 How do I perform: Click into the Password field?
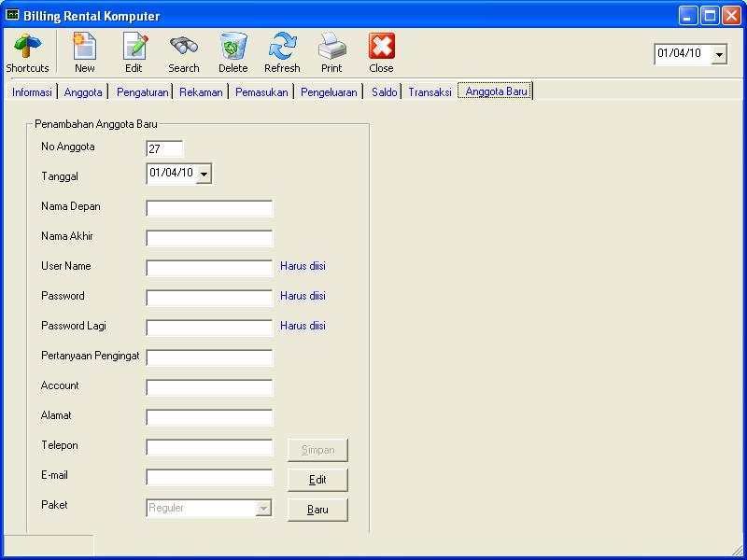point(209,298)
